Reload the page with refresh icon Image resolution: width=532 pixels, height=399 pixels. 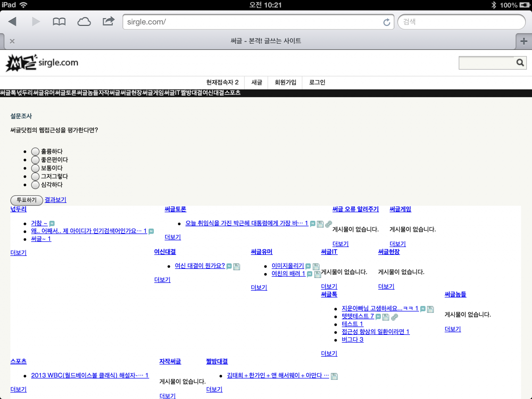pyautogui.click(x=386, y=22)
